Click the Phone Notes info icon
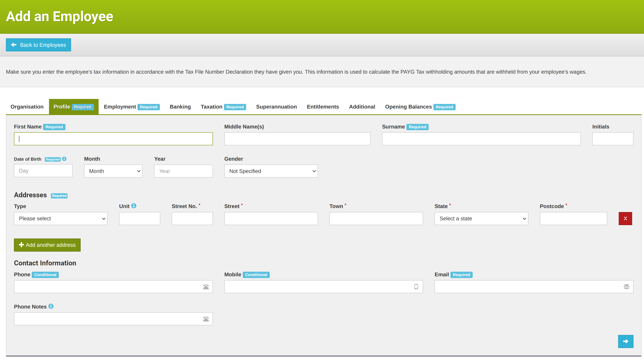The image size is (644, 362). tap(51, 306)
